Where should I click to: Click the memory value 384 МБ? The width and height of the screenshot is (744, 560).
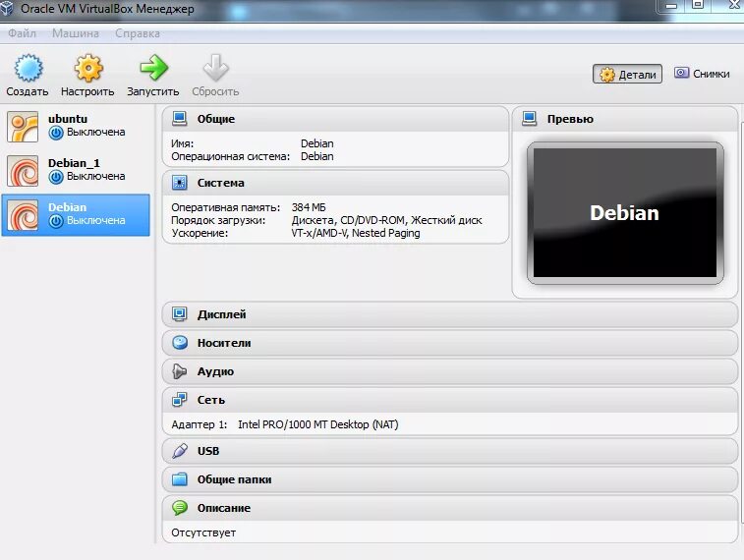(x=309, y=207)
